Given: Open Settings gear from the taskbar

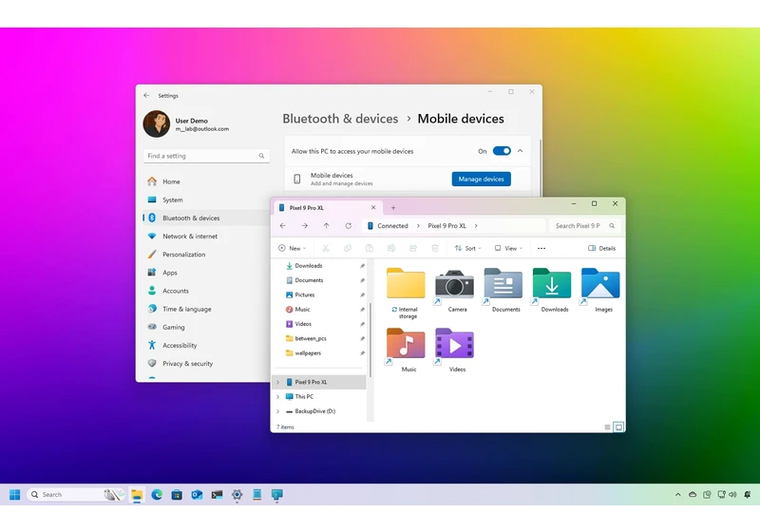Looking at the screenshot, I should click(x=237, y=495).
